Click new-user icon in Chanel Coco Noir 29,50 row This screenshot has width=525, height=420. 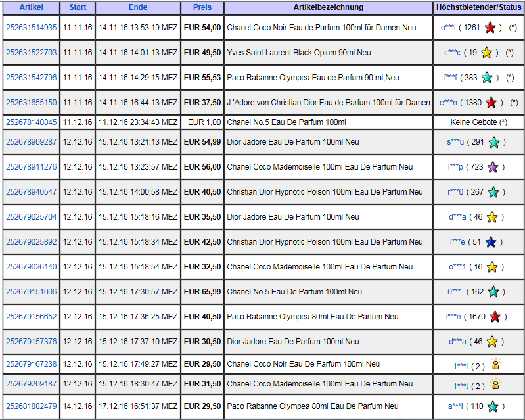[496, 364]
